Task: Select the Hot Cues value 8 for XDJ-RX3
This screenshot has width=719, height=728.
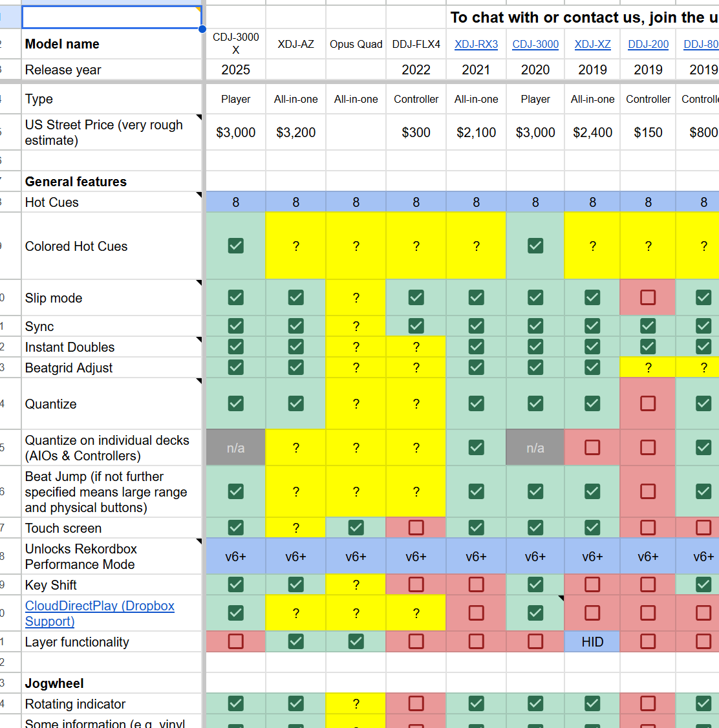Action: (476, 202)
